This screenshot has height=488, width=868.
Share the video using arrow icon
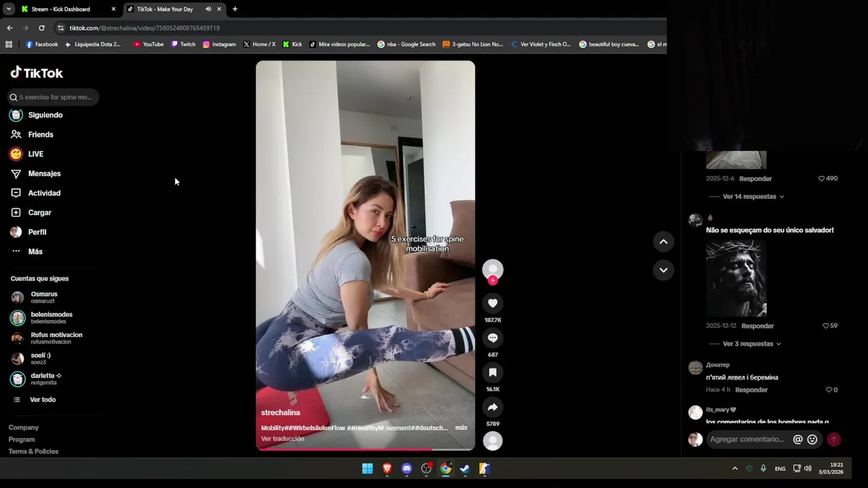click(x=492, y=407)
